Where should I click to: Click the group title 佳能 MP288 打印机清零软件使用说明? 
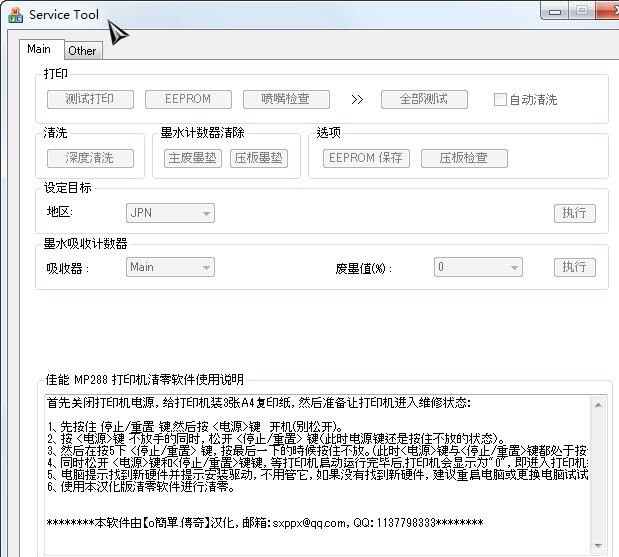tap(144, 380)
